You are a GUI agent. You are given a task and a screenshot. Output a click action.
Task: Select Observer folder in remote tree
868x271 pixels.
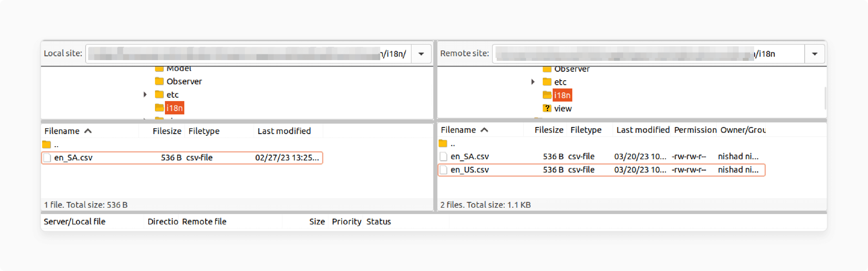pos(572,69)
